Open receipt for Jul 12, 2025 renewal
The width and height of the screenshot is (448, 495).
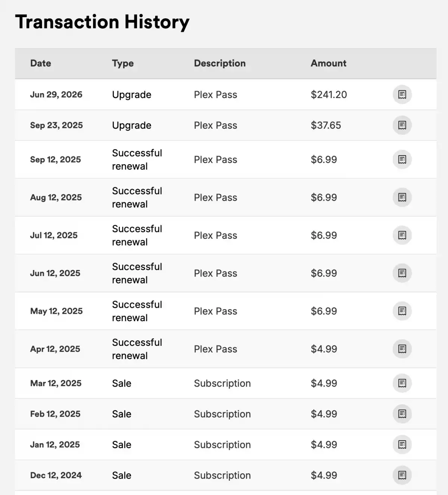click(402, 235)
